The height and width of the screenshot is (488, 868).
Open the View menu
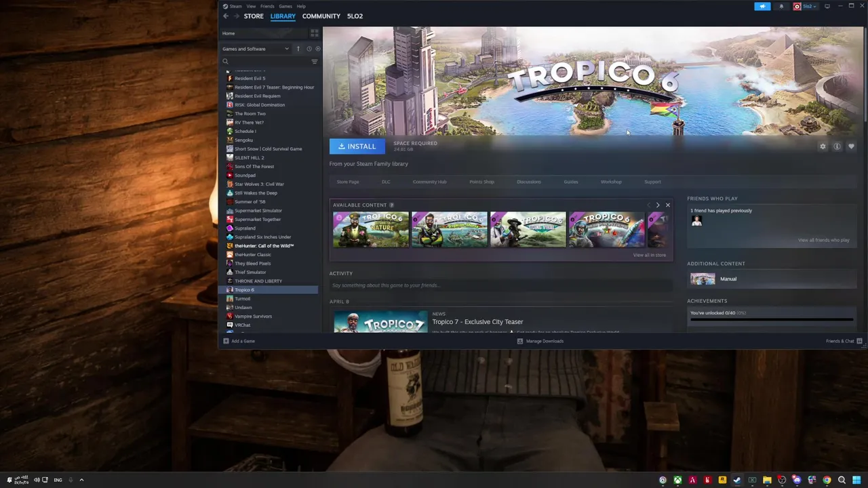[x=251, y=6]
